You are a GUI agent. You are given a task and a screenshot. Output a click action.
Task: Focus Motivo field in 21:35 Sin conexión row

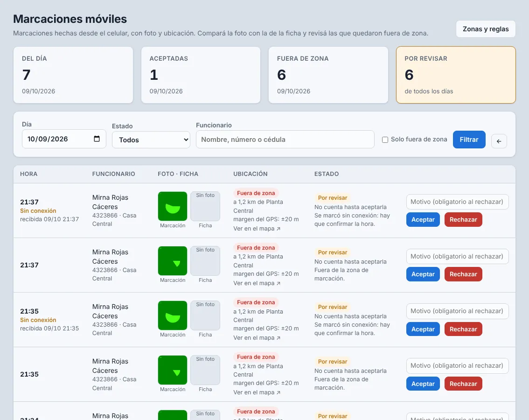458,311
